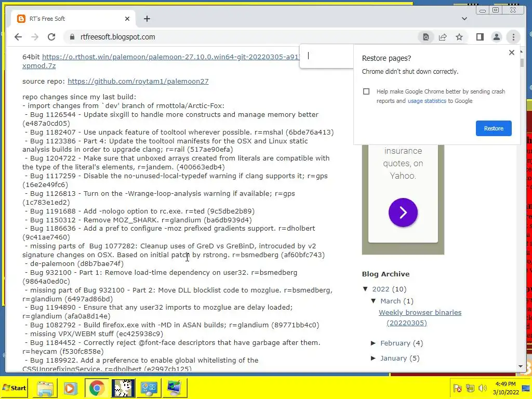Click the Action Center flag tray icon
Screen dimensions: 532x399
(458, 388)
